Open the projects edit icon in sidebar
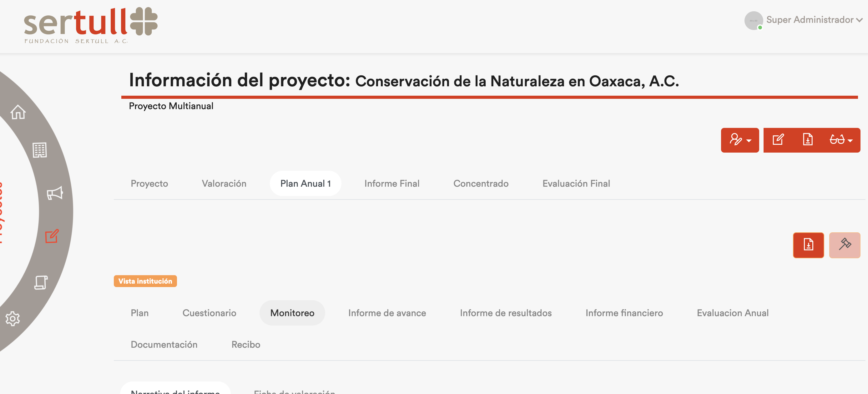Viewport: 868px width, 394px height. point(52,236)
